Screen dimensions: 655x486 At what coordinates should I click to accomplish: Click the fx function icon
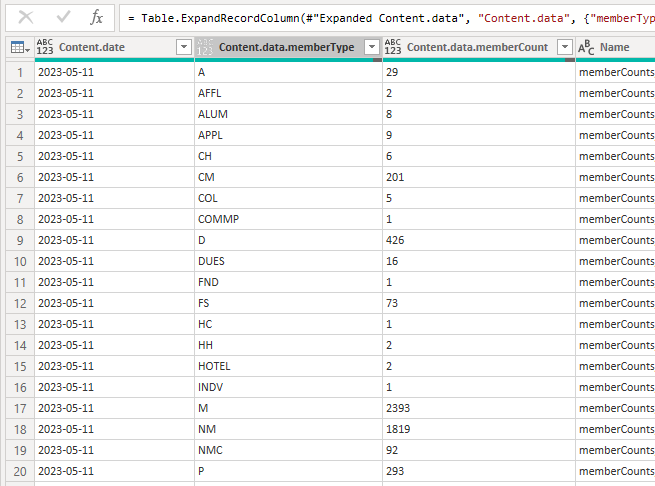(x=96, y=18)
